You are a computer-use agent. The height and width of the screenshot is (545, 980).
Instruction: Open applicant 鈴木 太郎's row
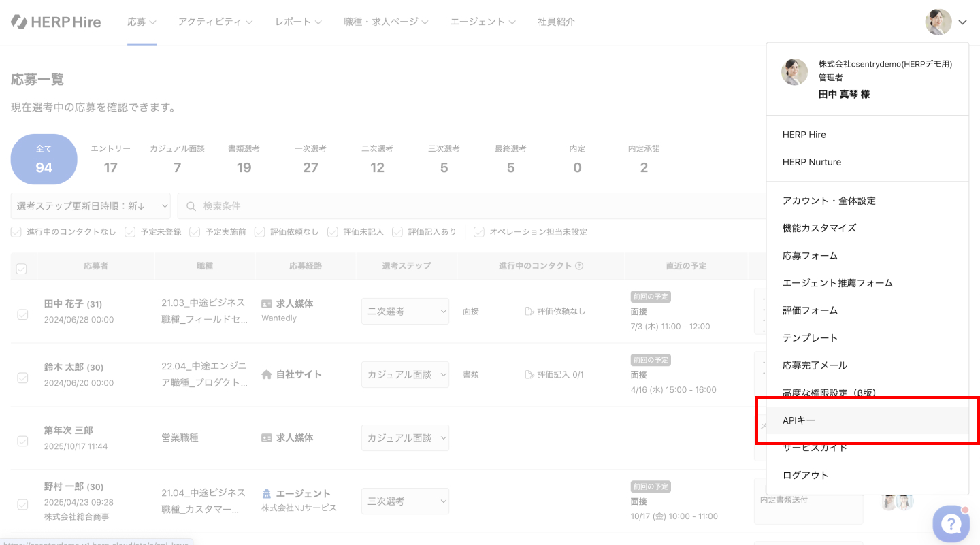pos(65,367)
